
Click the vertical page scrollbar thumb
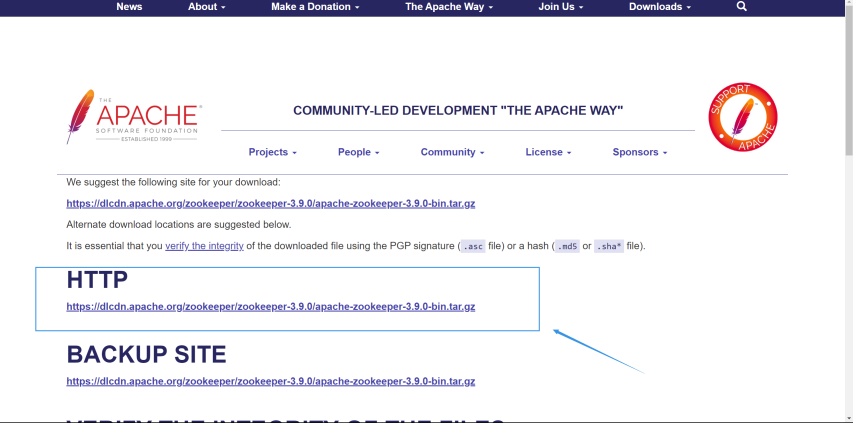849,82
